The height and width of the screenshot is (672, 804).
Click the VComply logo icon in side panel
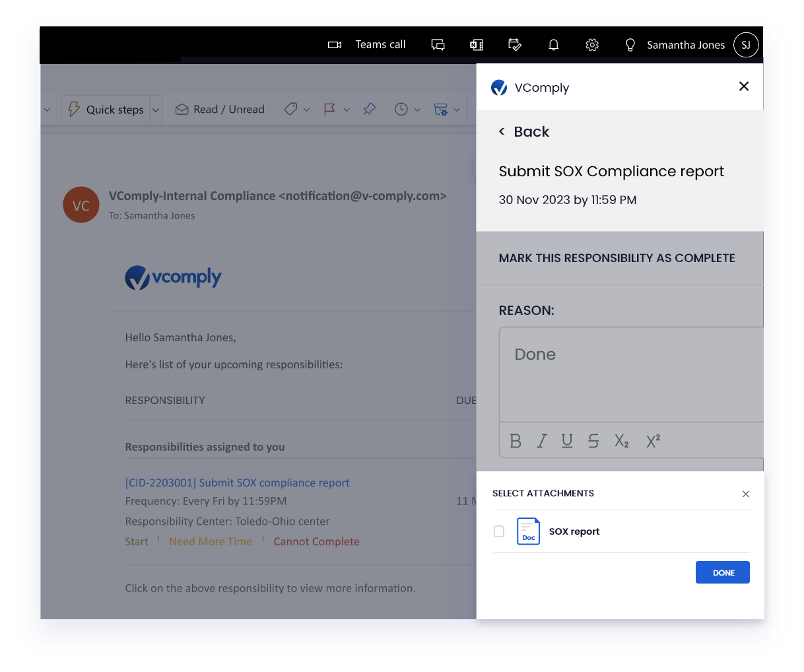click(x=499, y=88)
